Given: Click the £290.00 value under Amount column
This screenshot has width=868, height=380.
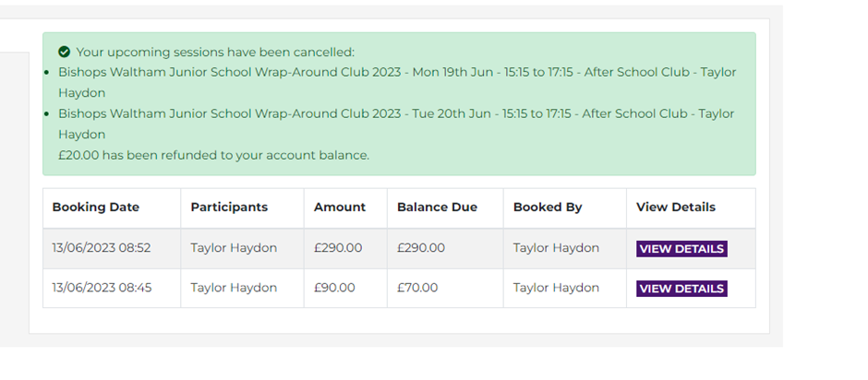Looking at the screenshot, I should pos(338,248).
